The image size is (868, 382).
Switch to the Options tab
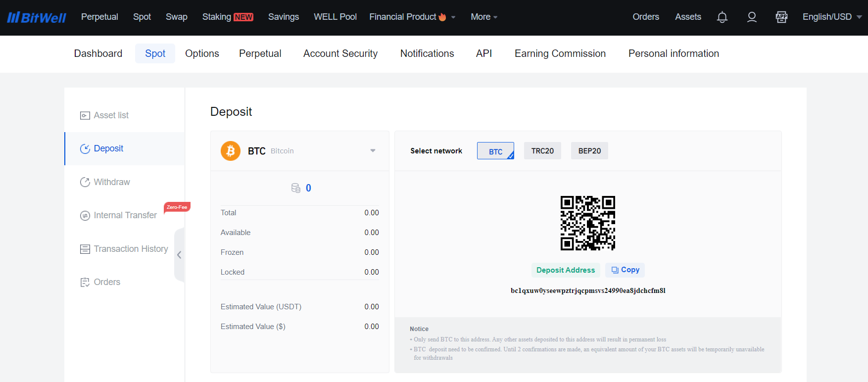click(x=202, y=53)
